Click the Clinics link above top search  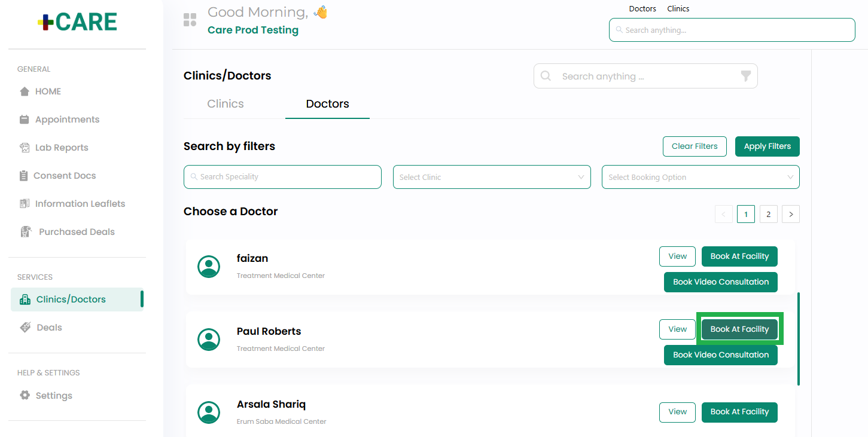[678, 9]
